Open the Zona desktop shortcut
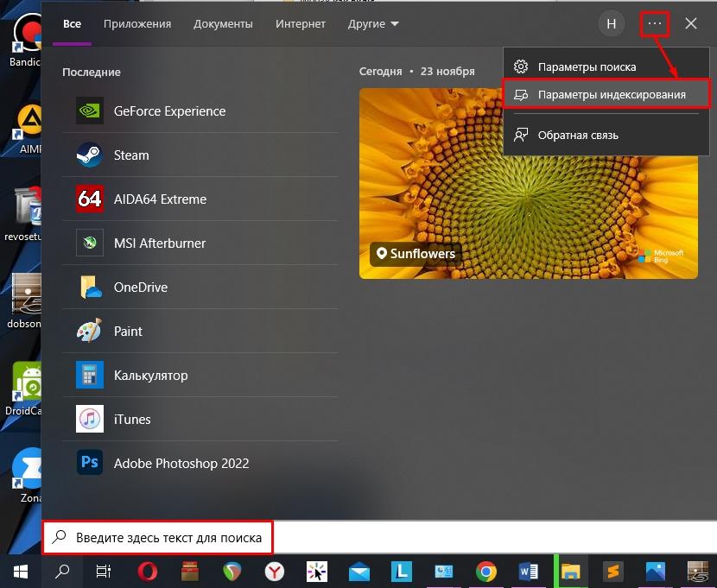The height and width of the screenshot is (588, 717). coord(29,475)
